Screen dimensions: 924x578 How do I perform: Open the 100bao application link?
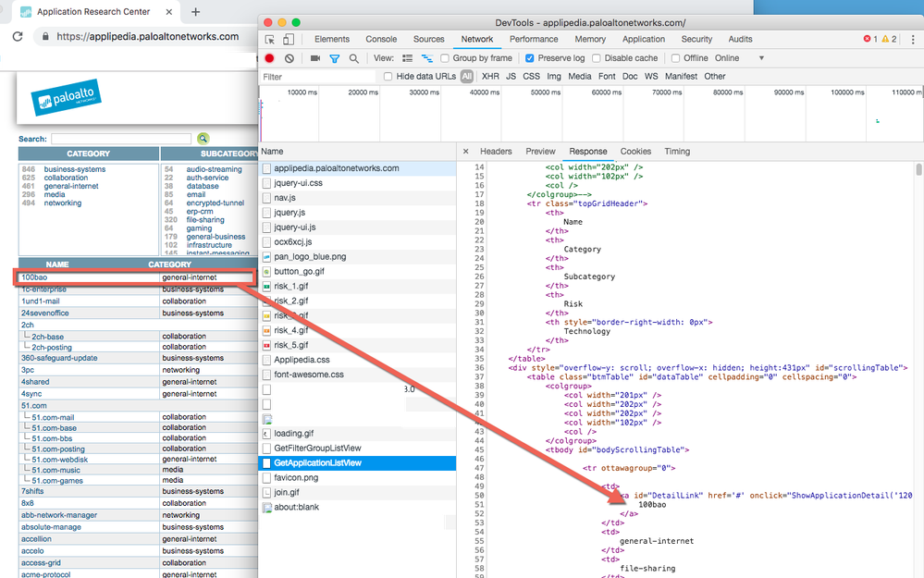click(x=34, y=277)
